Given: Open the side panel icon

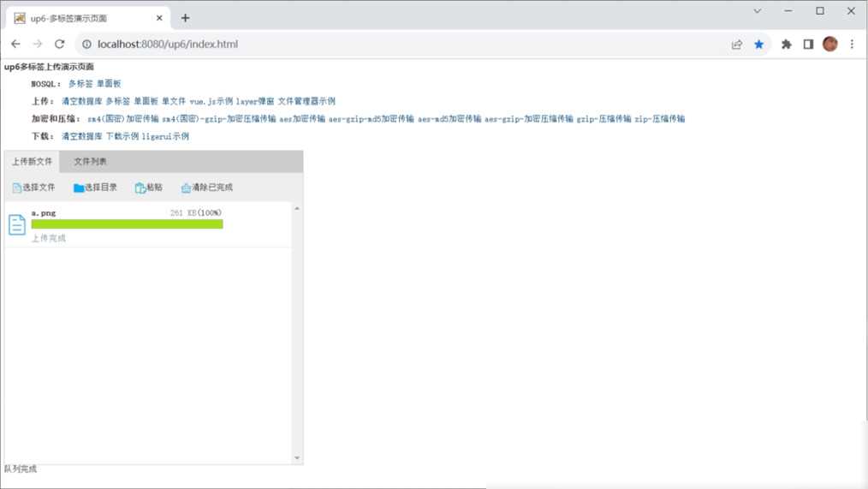Looking at the screenshot, I should [808, 45].
